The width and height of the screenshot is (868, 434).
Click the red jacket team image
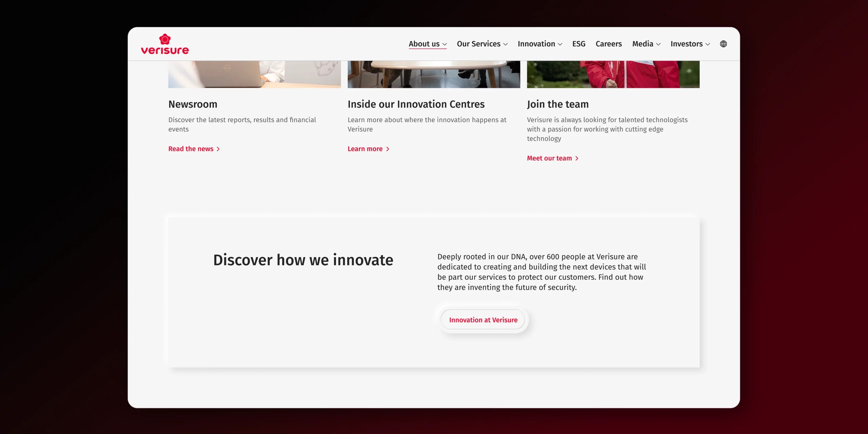[613, 74]
